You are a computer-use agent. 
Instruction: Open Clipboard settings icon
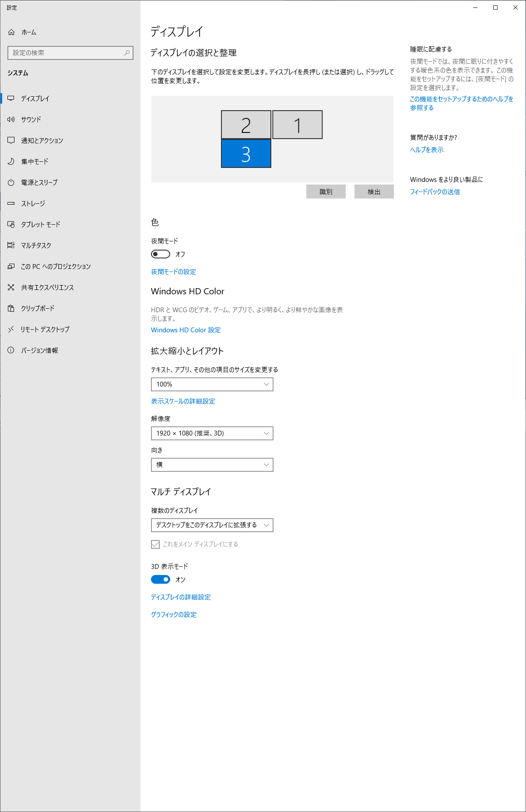(11, 308)
